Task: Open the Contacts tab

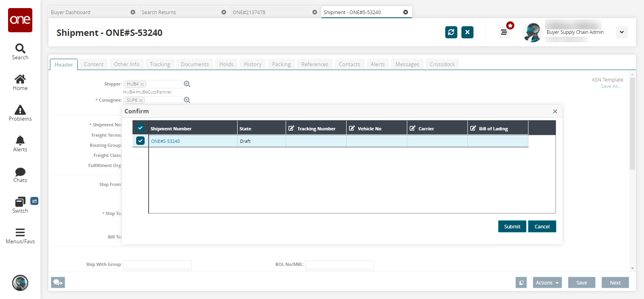Action: point(349,64)
